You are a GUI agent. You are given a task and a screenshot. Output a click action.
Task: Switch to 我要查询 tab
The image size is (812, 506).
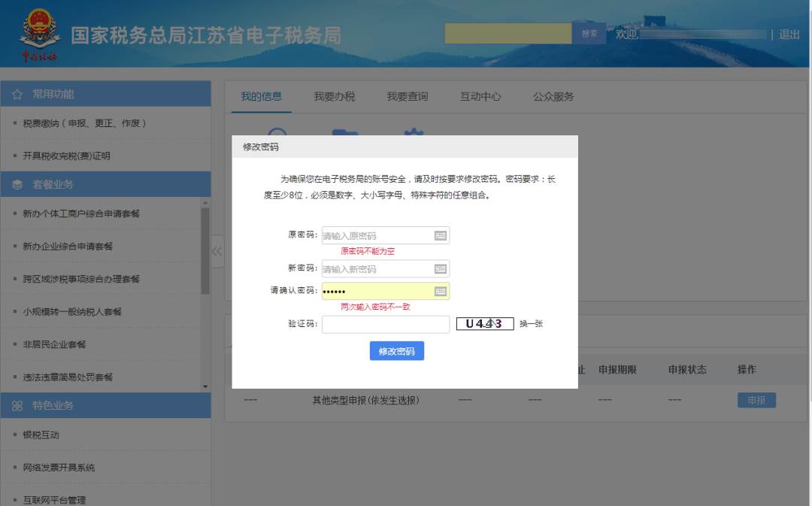pyautogui.click(x=407, y=97)
